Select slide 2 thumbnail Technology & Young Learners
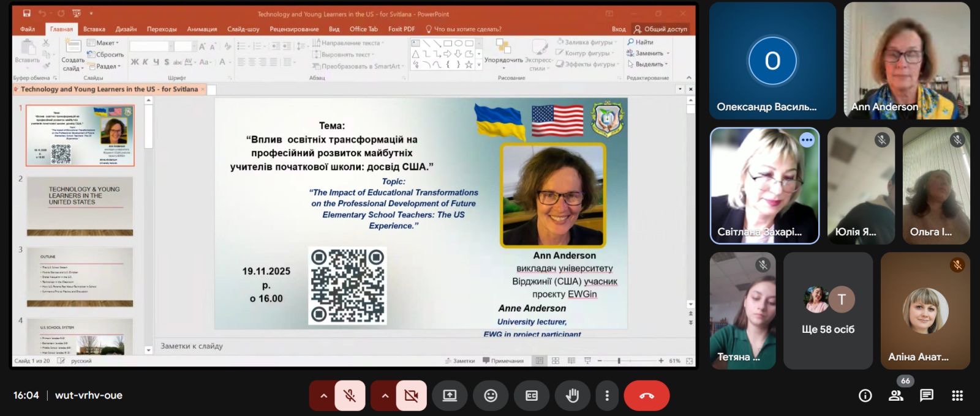 [80, 206]
